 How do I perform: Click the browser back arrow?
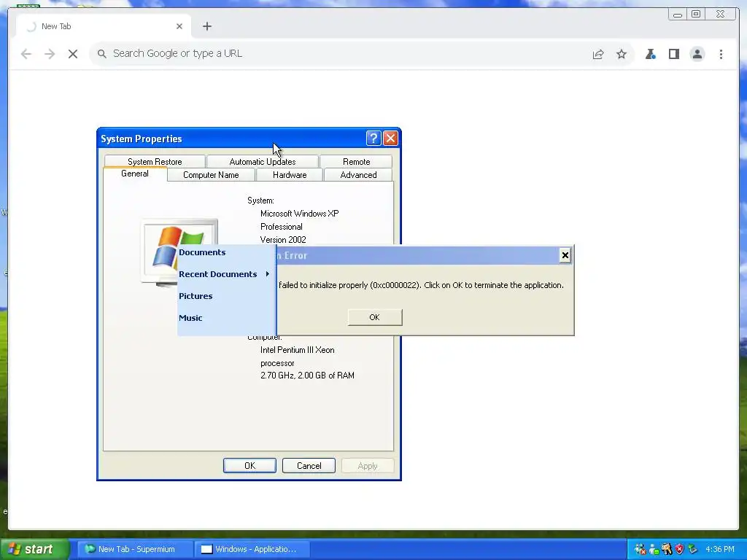coord(26,54)
